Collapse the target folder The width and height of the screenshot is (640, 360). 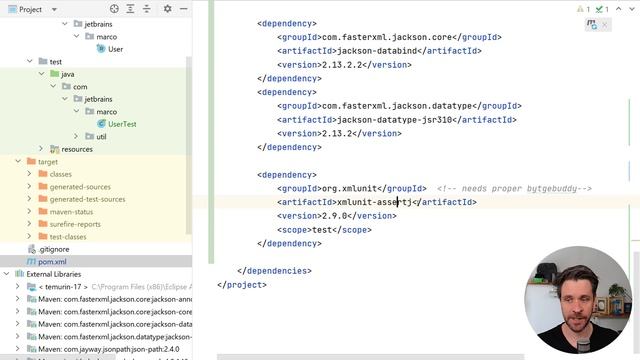pyautogui.click(x=18, y=162)
